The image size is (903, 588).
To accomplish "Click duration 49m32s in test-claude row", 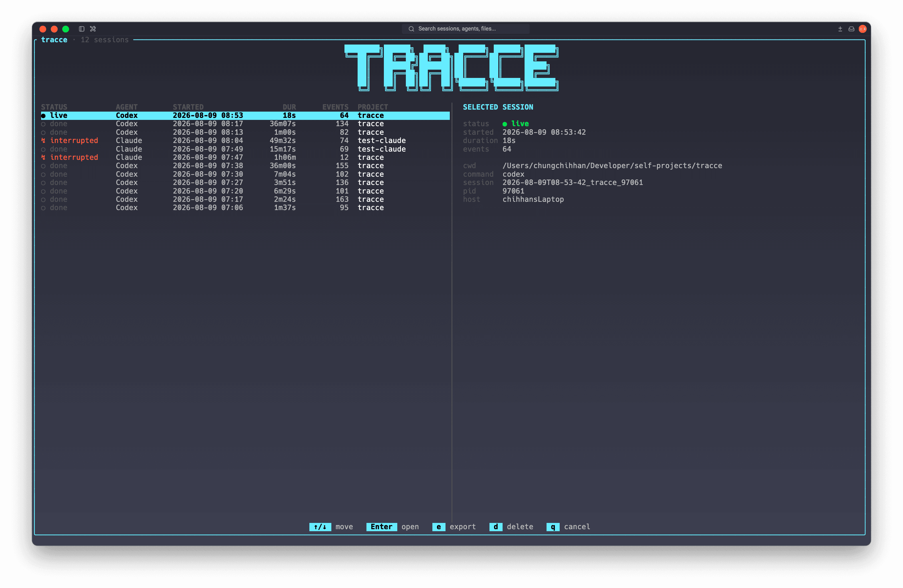I will point(283,141).
